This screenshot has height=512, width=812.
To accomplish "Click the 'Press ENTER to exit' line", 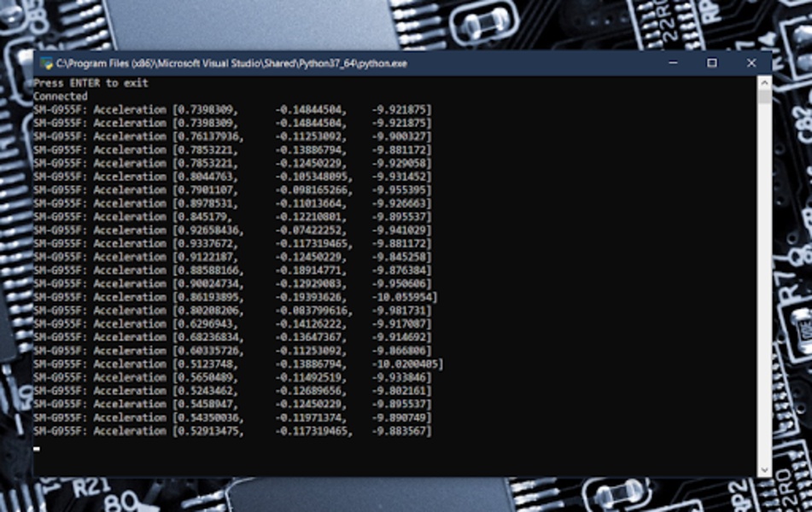I will [91, 83].
